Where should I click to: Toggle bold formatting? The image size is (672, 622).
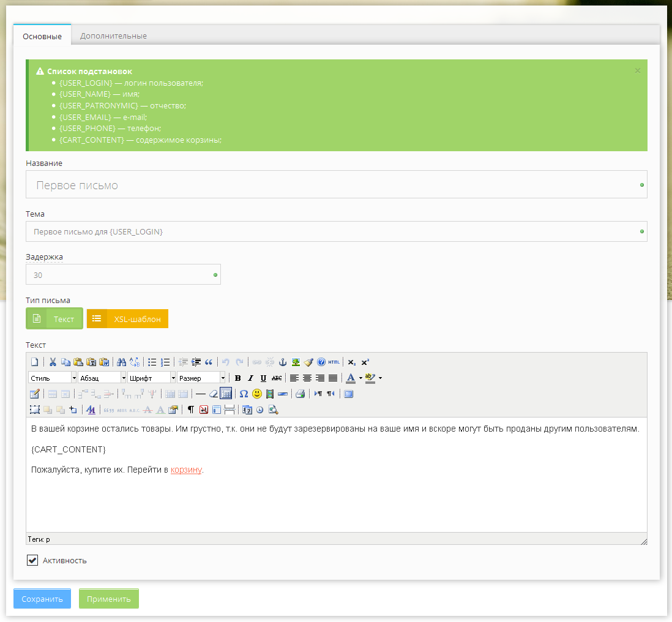(x=238, y=378)
